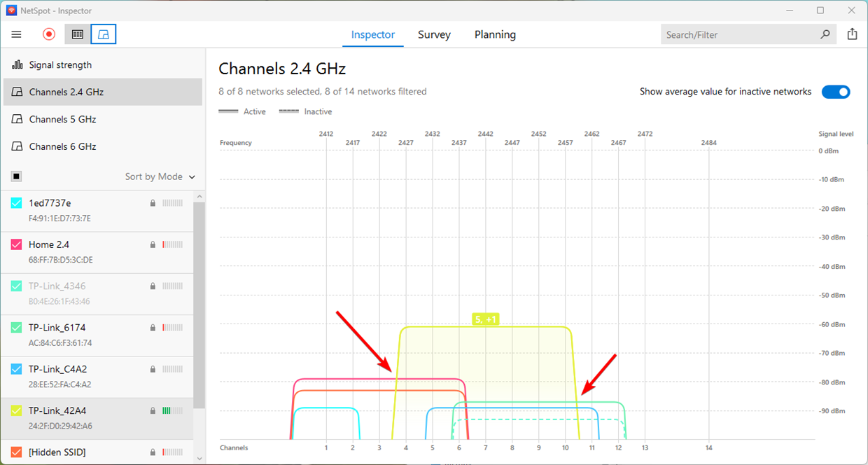The image size is (868, 465).
Task: Select the channels chart view icon
Action: click(x=103, y=34)
